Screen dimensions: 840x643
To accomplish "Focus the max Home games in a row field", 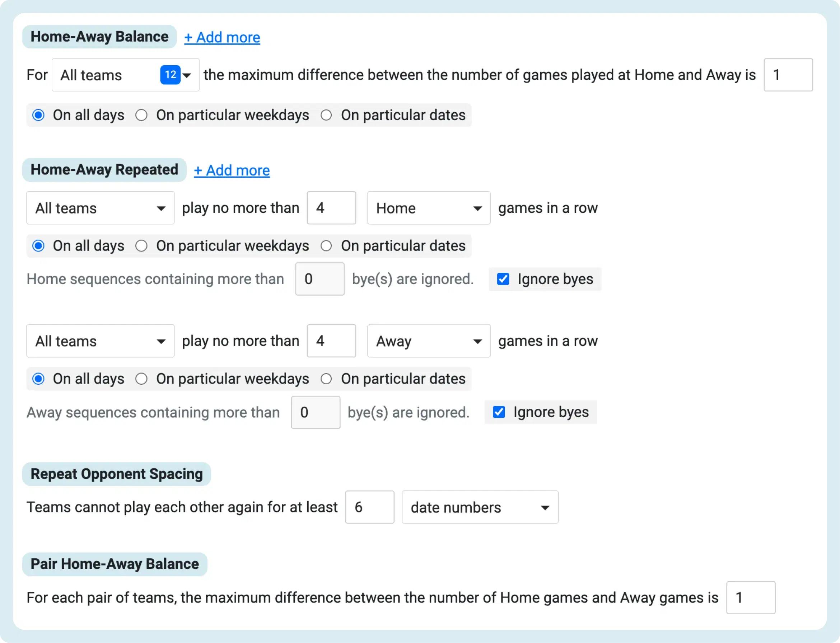I will point(332,208).
